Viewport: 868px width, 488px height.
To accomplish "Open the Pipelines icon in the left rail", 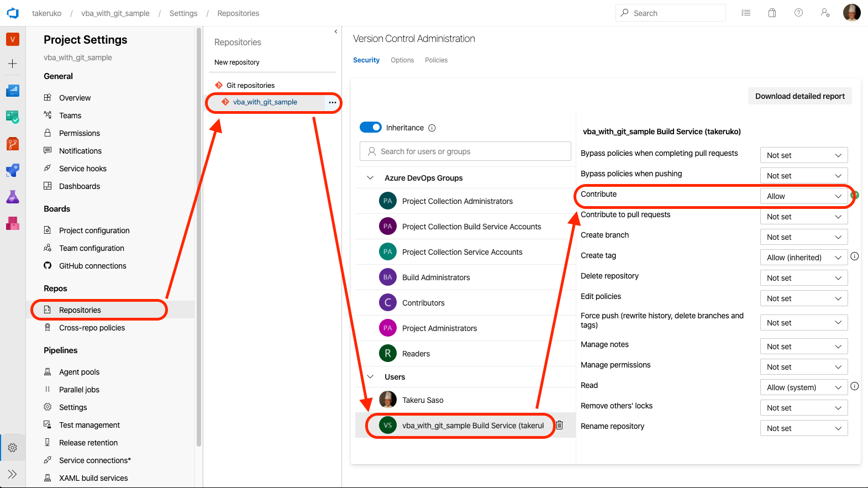I will coord(13,170).
